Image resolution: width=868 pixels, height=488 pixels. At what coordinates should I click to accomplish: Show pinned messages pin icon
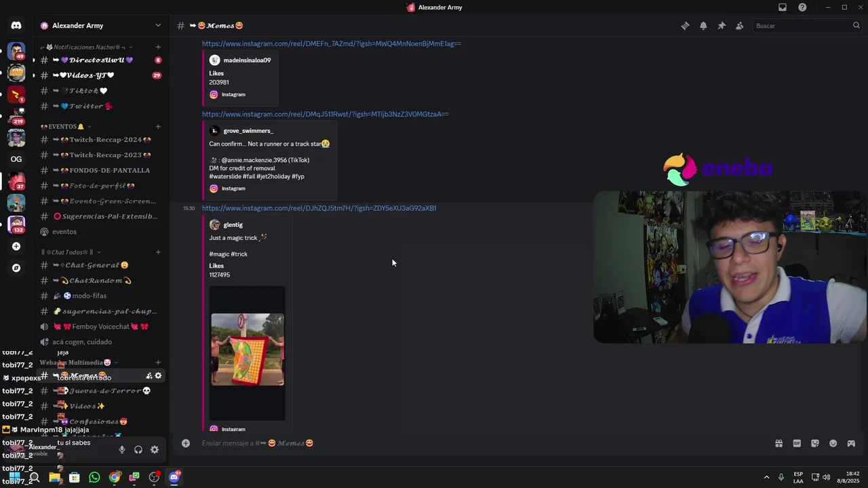(x=722, y=26)
